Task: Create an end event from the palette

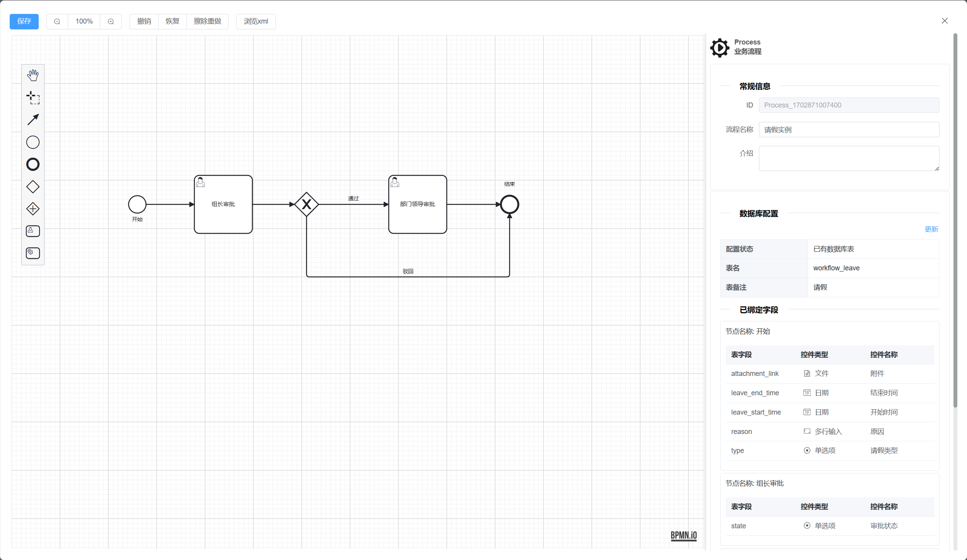Action: tap(33, 164)
